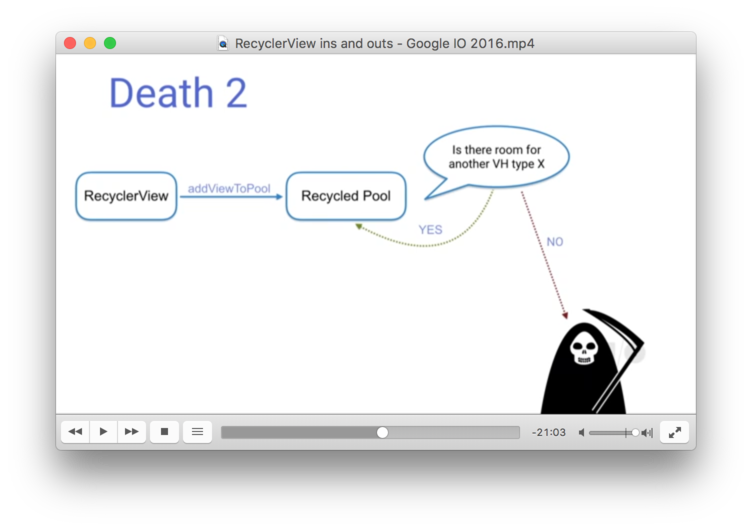Click the volume slider knob
The height and width of the screenshot is (530, 752).
(635, 433)
